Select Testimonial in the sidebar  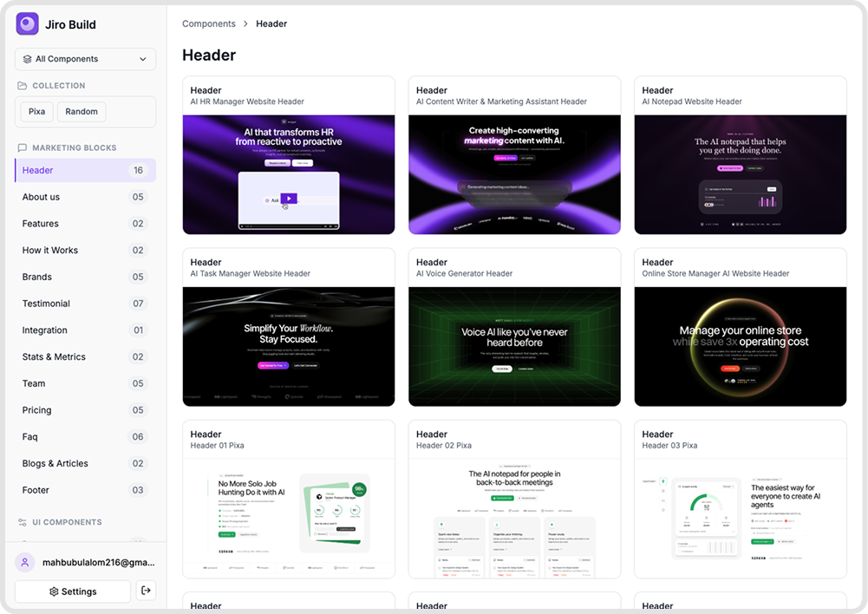click(46, 304)
